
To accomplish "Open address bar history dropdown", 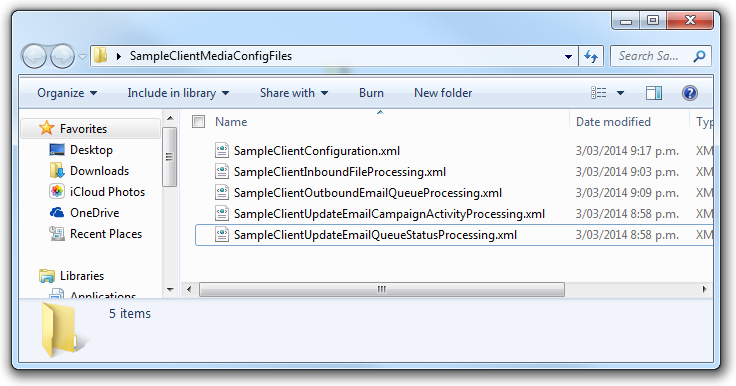I will coord(568,56).
